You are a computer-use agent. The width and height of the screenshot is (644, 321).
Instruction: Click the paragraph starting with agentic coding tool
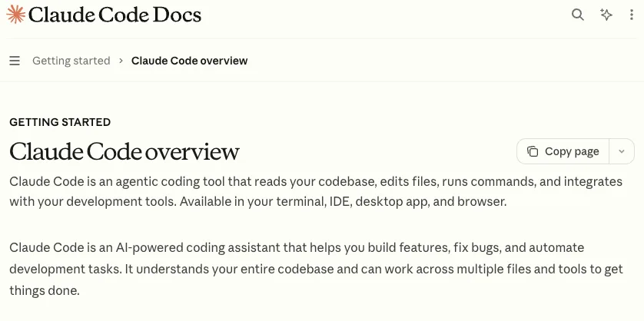click(316, 192)
